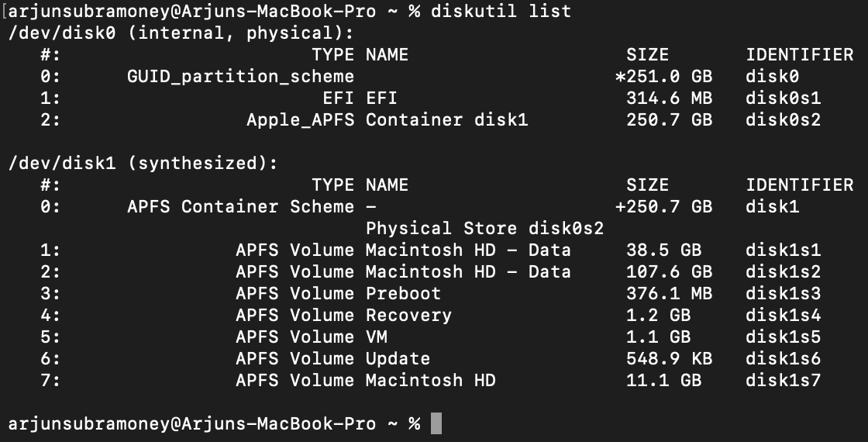Click the VM volume name
The image size is (868, 442).
coord(377,337)
